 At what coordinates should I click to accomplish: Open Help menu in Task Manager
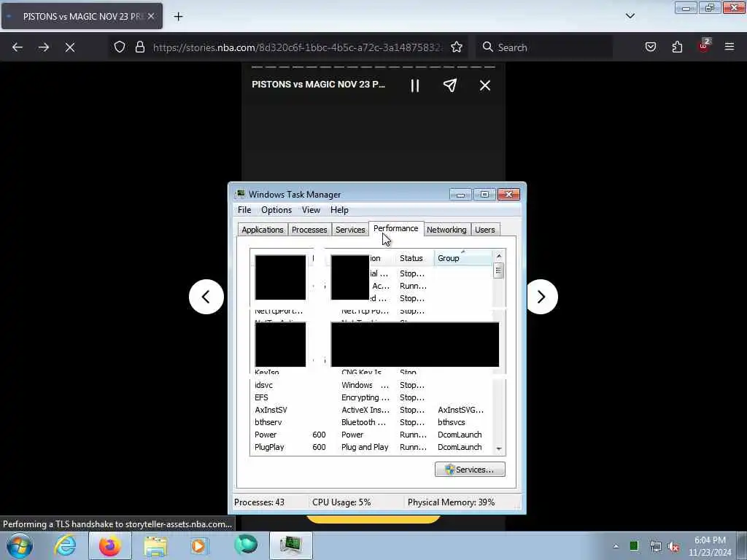(339, 210)
